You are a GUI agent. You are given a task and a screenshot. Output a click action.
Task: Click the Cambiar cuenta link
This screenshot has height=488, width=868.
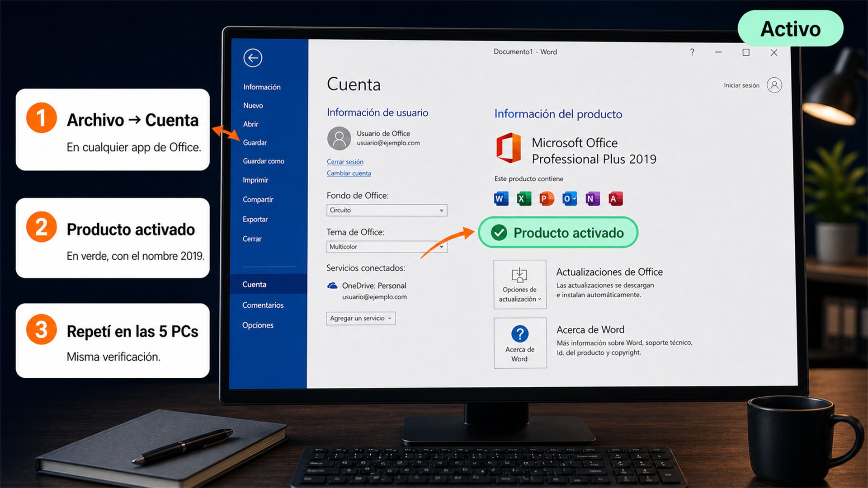coord(349,173)
